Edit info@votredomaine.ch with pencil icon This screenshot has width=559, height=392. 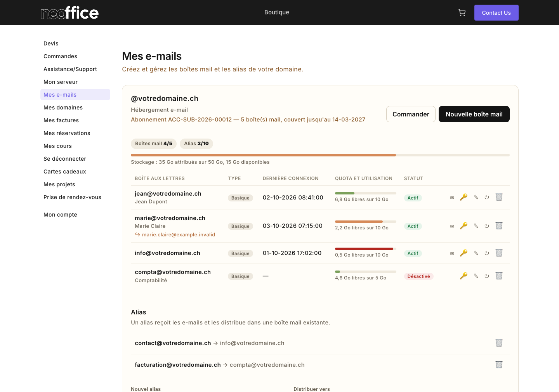[476, 253]
